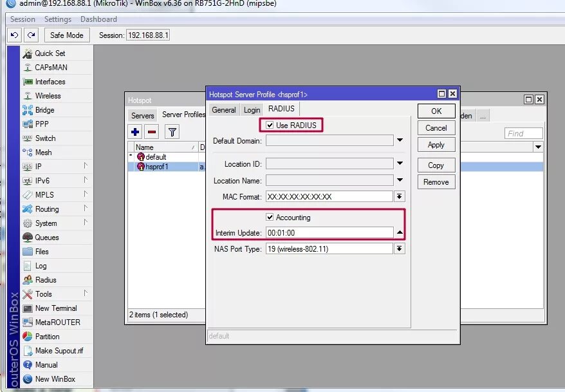Click the Session address field
The width and height of the screenshot is (565, 392).
click(148, 35)
